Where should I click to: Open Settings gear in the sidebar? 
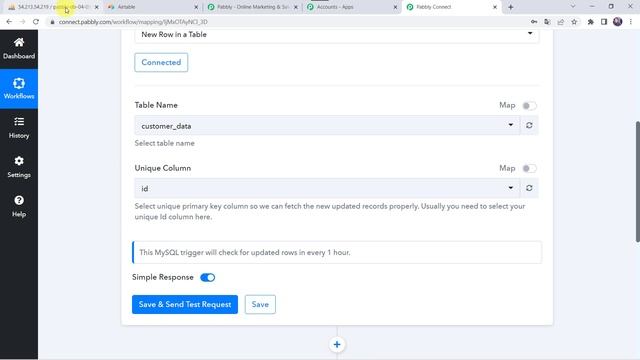point(19,167)
